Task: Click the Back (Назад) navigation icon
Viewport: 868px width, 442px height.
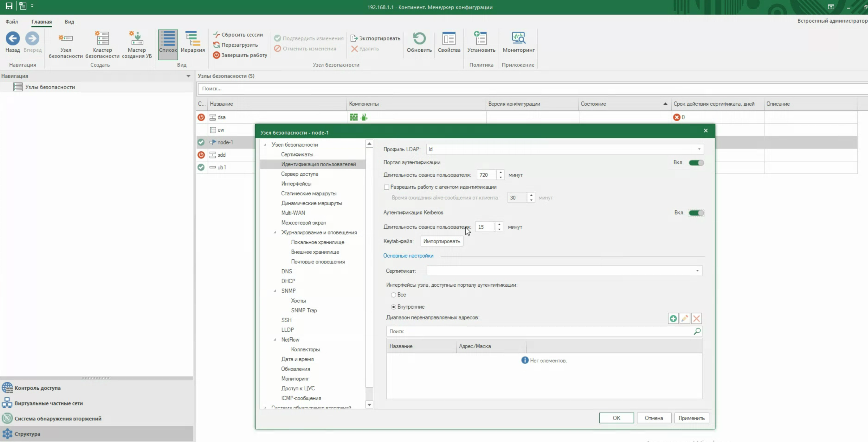Action: coord(12,38)
